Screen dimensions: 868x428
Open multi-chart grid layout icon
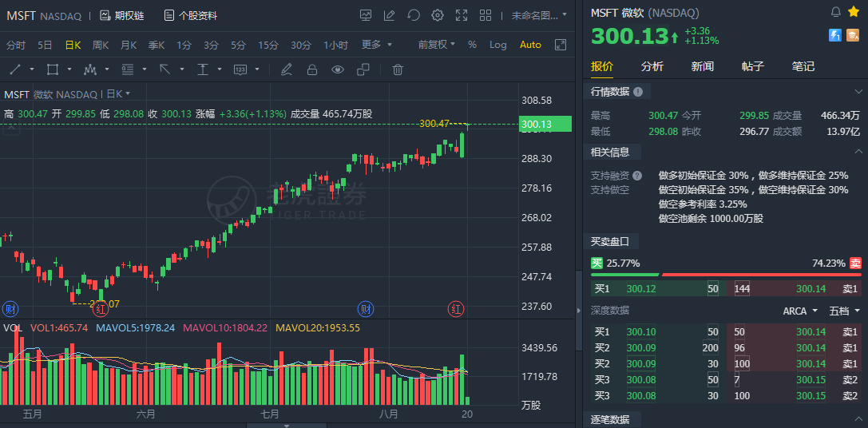[x=486, y=15]
